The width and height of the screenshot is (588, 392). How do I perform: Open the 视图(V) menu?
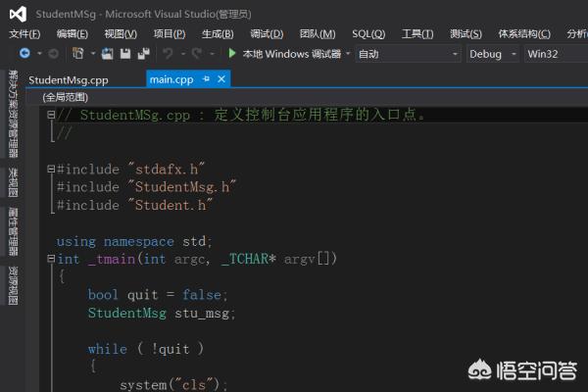pyautogui.click(x=121, y=34)
